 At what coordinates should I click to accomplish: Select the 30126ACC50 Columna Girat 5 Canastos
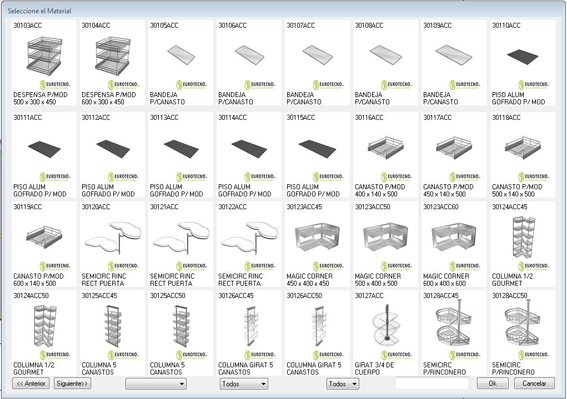pyautogui.click(x=317, y=333)
